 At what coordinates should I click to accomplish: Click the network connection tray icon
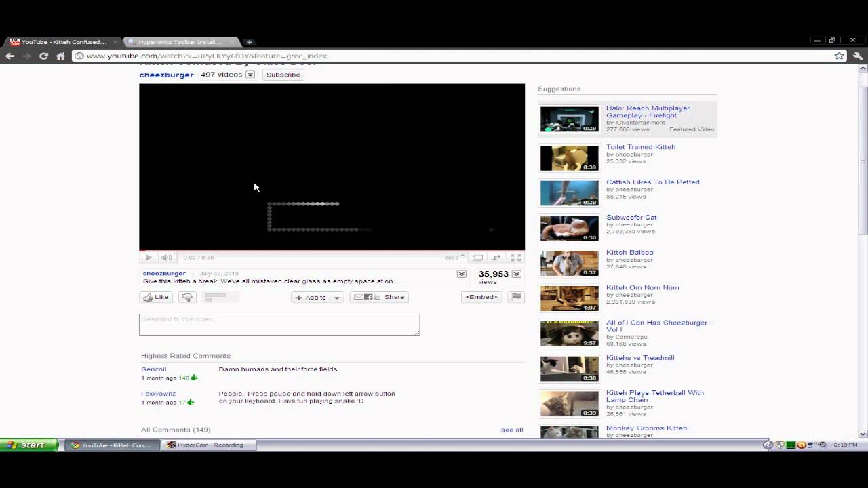coord(812,445)
